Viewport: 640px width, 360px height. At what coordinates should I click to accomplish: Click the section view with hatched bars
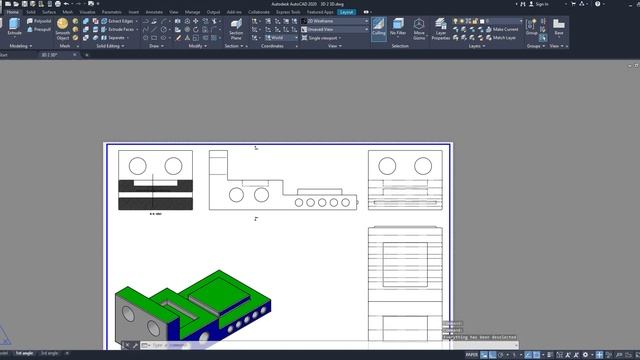click(155, 180)
